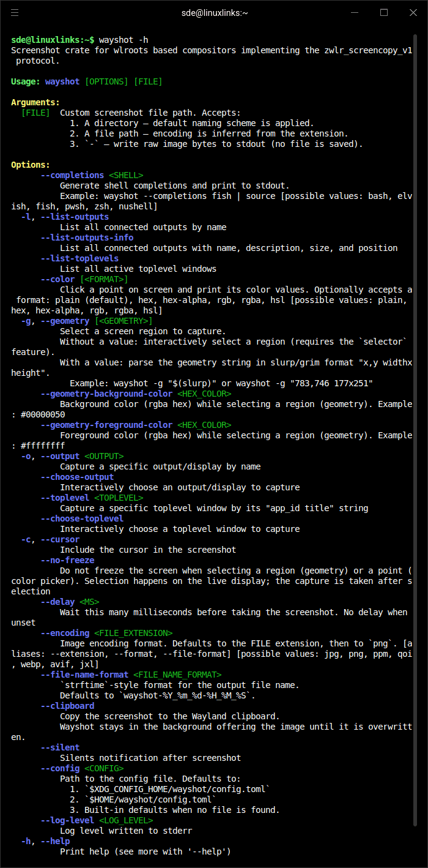Click the <MS> placeholder
The width and height of the screenshot is (428, 868).
tap(89, 602)
